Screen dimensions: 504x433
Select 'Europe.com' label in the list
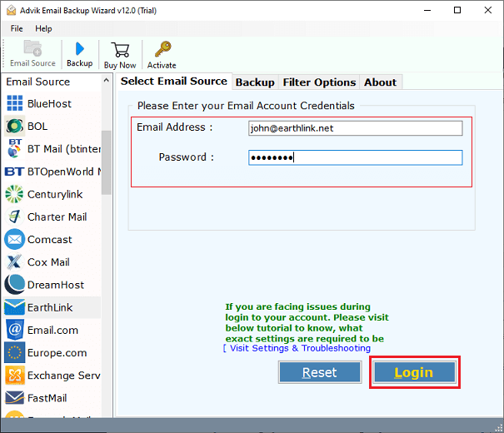[x=57, y=353]
